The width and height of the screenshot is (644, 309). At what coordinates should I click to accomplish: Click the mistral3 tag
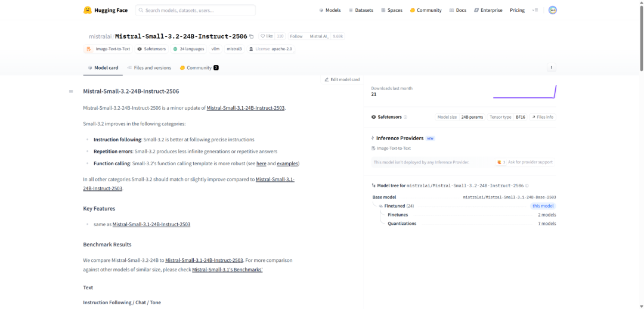tap(234, 49)
